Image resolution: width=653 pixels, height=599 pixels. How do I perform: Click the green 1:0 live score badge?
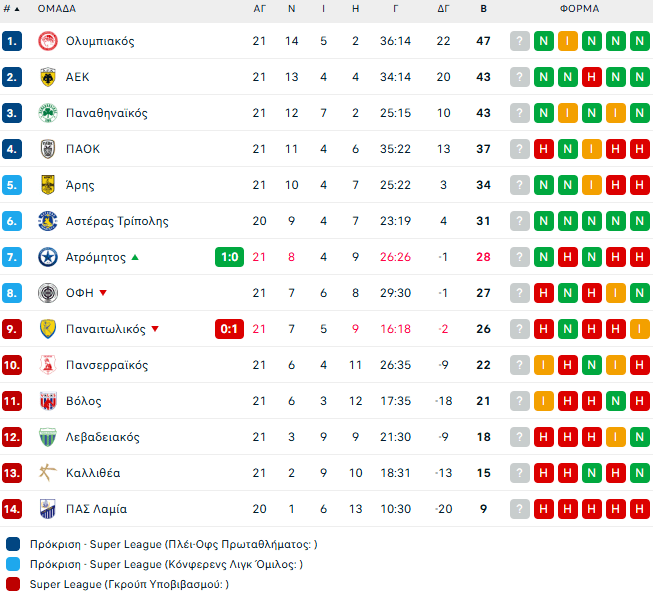coord(228,257)
